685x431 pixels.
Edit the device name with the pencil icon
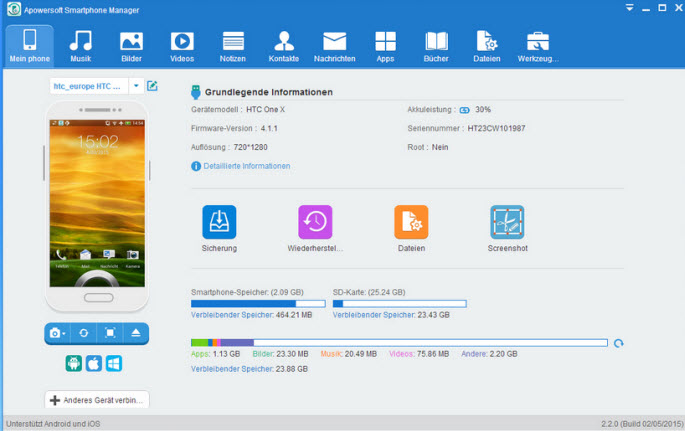click(152, 86)
